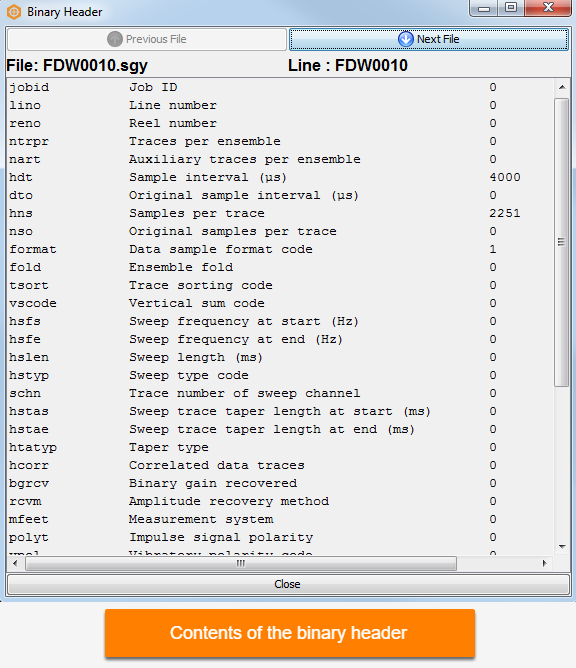Click the sample interval value 4000
Image resolution: width=576 pixels, height=668 pixels.
505,177
